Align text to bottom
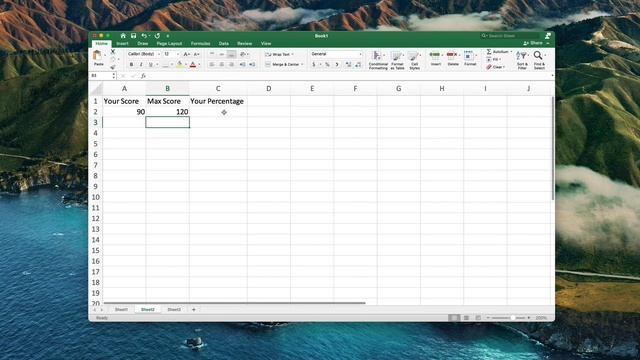 click(x=231, y=54)
